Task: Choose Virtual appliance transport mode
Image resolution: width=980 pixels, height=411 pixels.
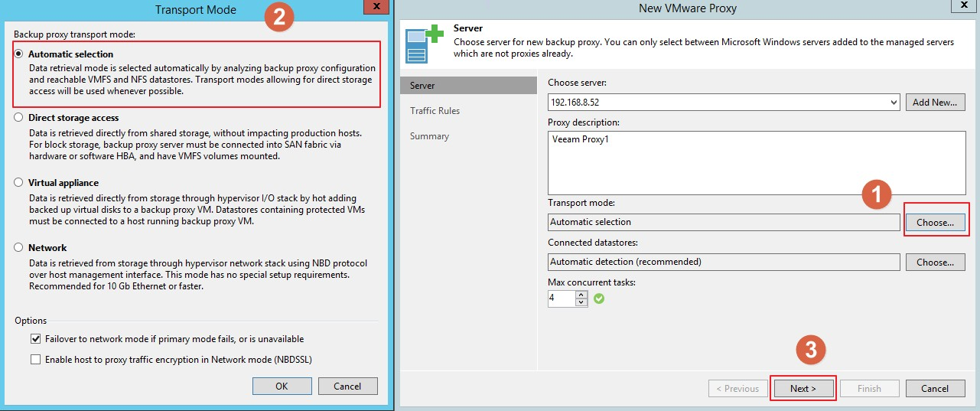Action: pyautogui.click(x=19, y=183)
